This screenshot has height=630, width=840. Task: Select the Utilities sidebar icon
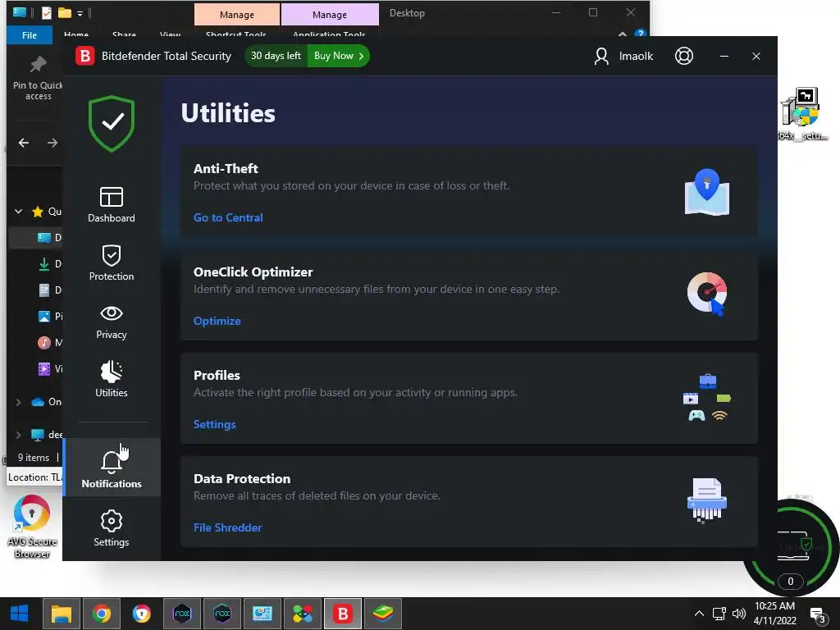112,379
